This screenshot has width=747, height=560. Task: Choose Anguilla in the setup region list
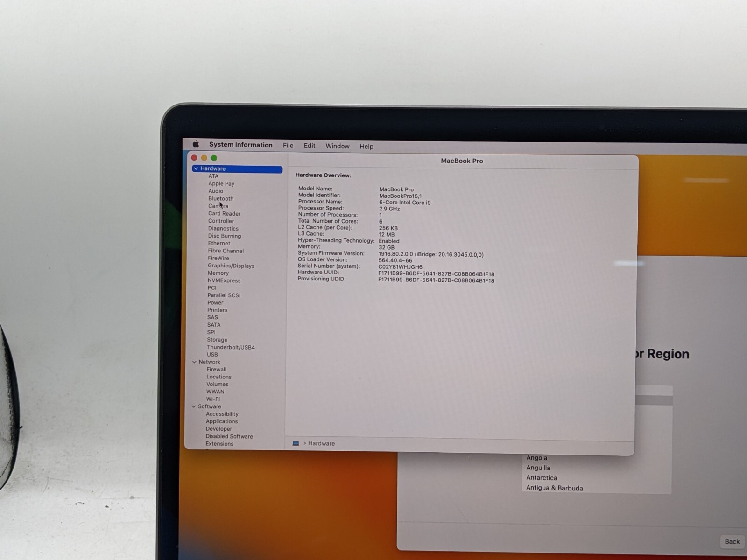[538, 468]
